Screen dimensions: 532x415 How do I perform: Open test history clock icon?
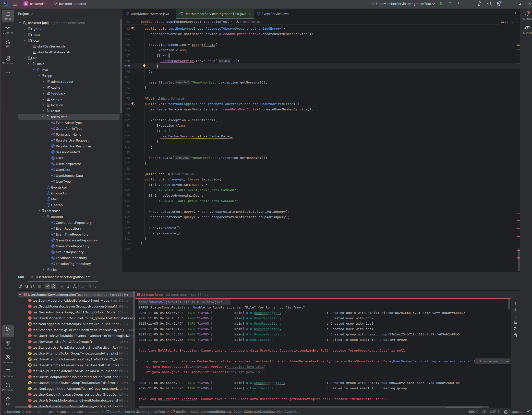(75, 286)
